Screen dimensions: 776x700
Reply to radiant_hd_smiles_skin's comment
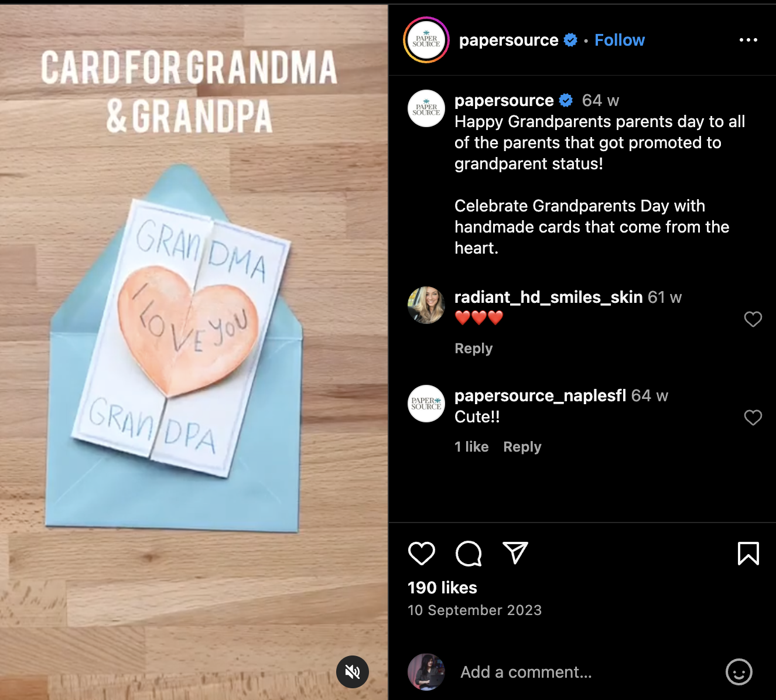pyautogui.click(x=473, y=349)
